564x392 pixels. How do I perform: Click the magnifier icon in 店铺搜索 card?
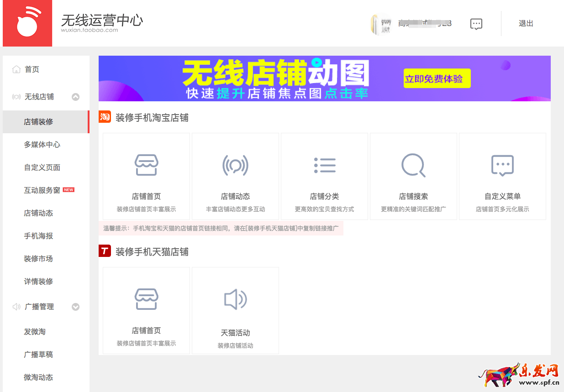click(x=413, y=165)
